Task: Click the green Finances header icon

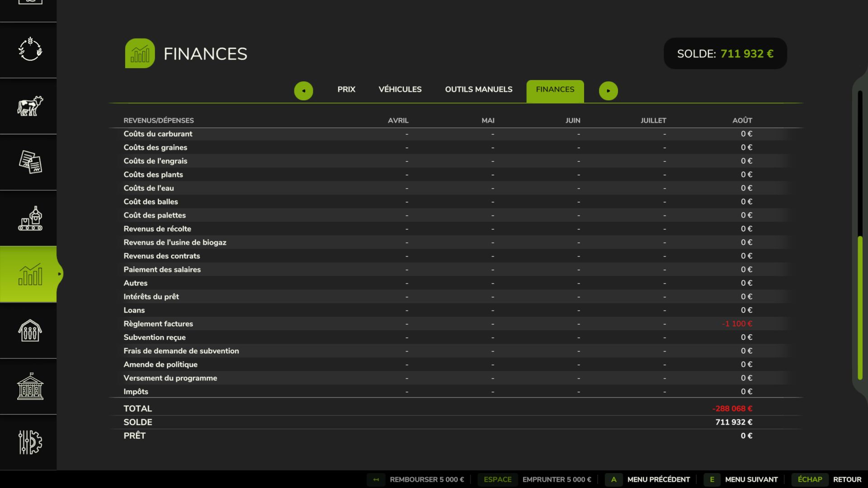Action: coord(140,53)
